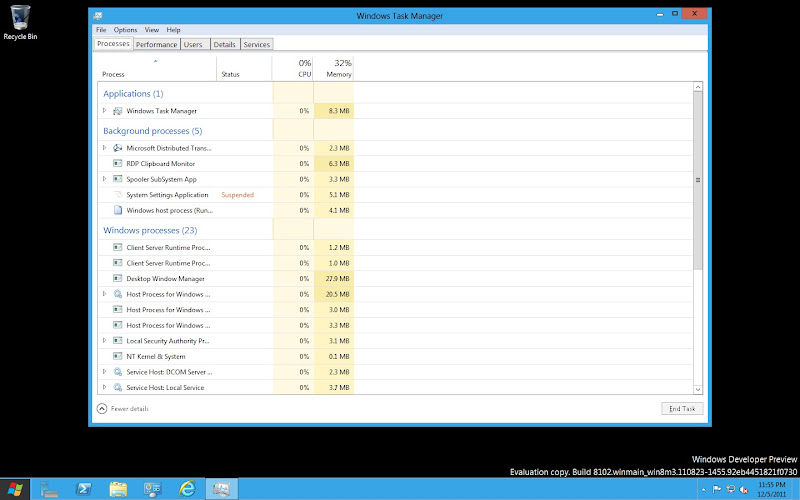Launch Windows PowerShell from the taskbar
The width and height of the screenshot is (800, 500).
(83, 489)
